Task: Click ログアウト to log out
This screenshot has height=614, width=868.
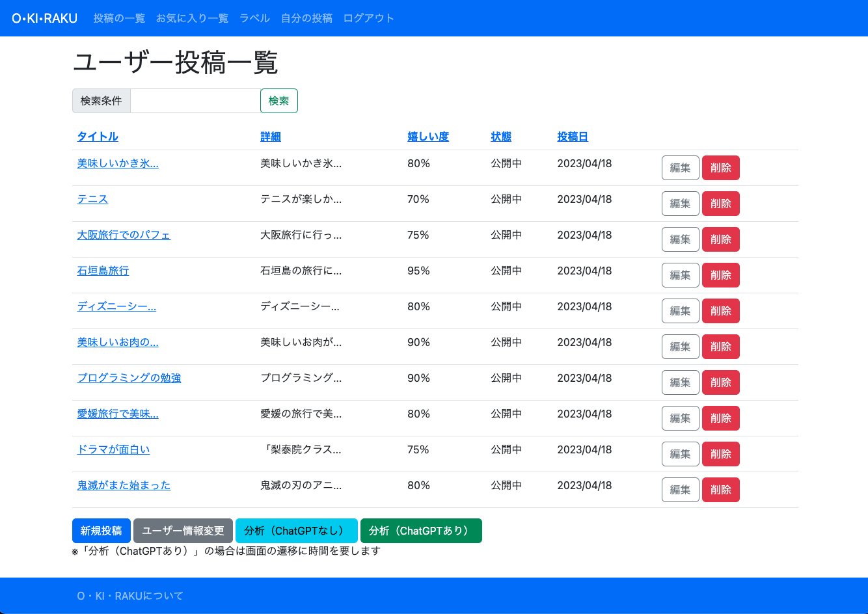Action: [x=368, y=18]
